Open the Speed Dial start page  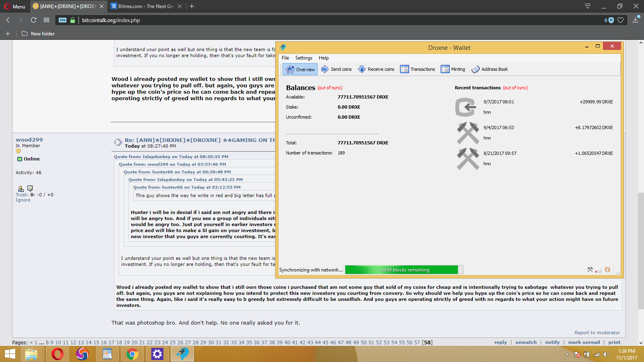47,20
